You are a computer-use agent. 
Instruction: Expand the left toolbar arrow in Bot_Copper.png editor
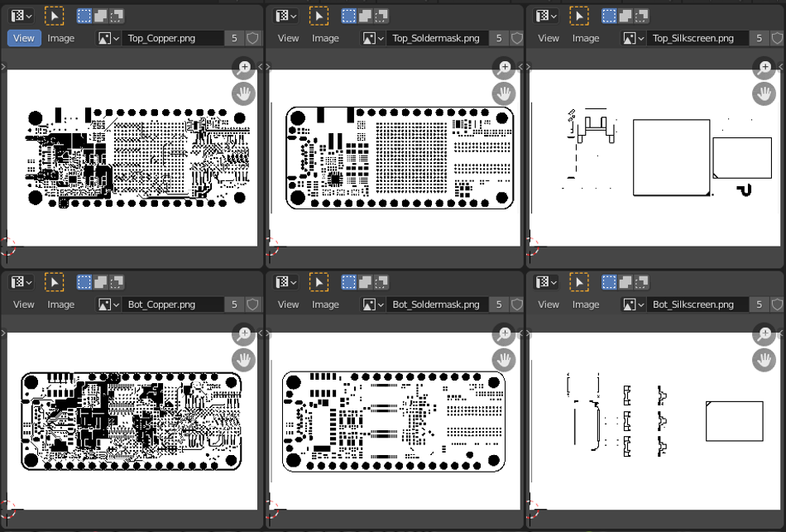click(x=3, y=333)
